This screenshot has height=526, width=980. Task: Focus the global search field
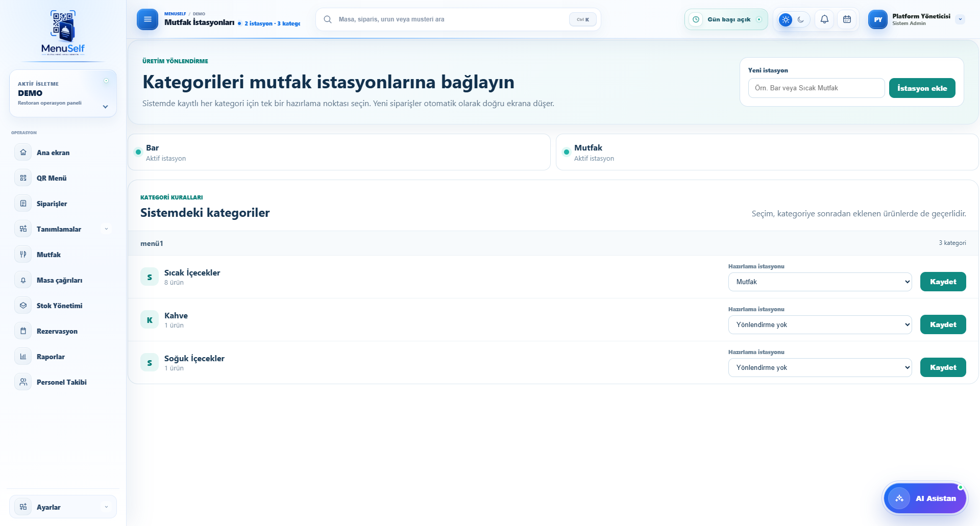[x=458, y=19]
